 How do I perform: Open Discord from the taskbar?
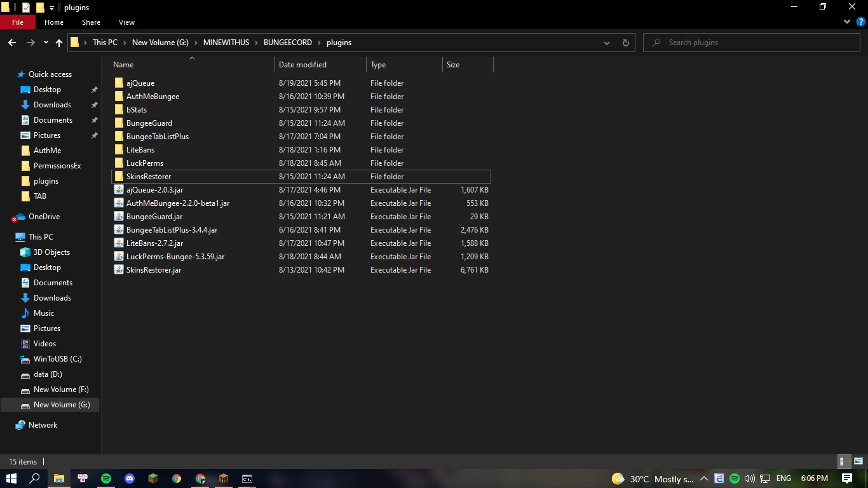130,478
